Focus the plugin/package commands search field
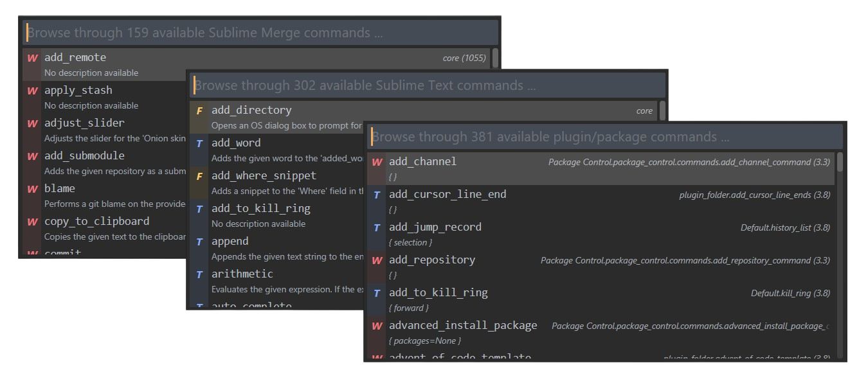 pos(605,136)
